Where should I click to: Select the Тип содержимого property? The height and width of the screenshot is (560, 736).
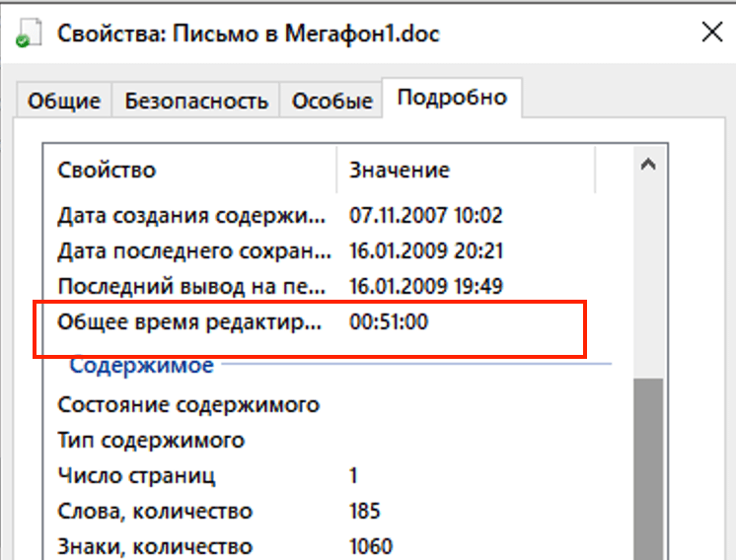click(151, 440)
